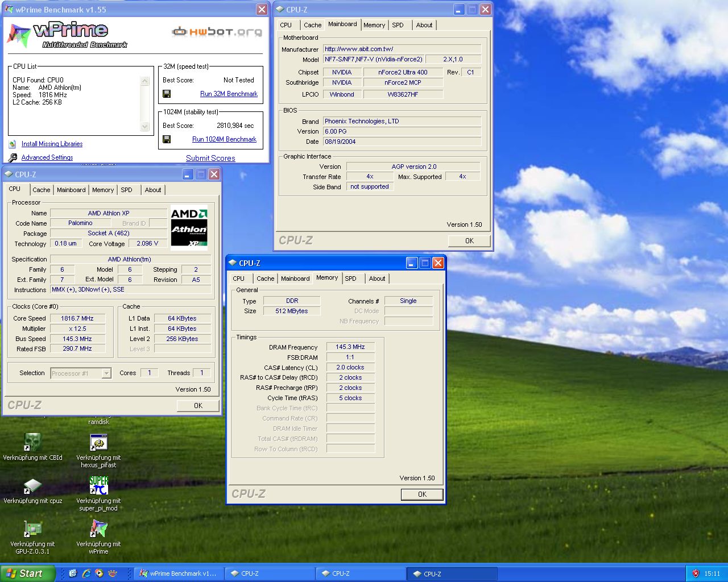
Task: Click the wPrime title bar icon
Action: pos(9,9)
